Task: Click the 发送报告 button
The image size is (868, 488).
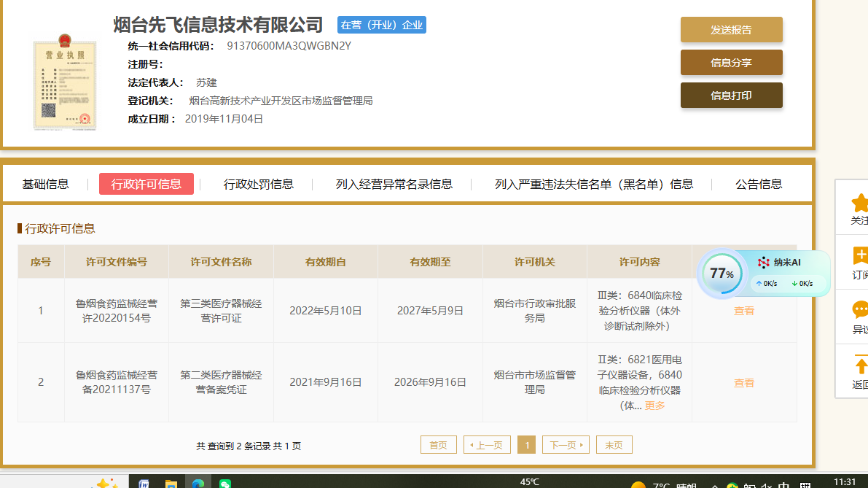Action: 731,30
